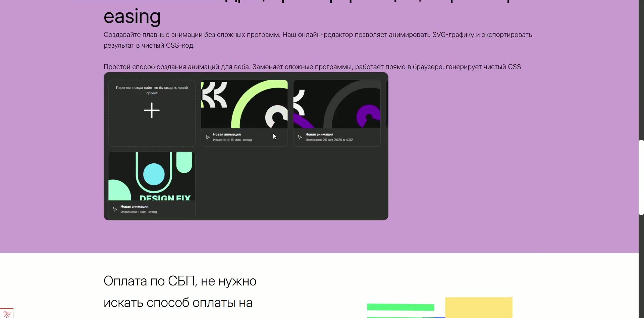Open the purple shapes animation thumbnail
This screenshot has height=318, width=644.
[x=337, y=104]
